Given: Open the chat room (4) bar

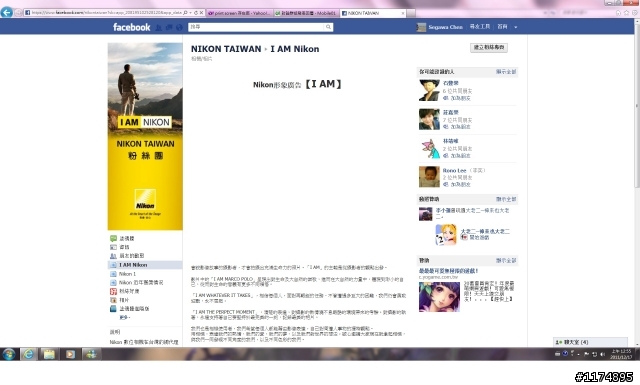Looking at the screenshot, I should 590,342.
